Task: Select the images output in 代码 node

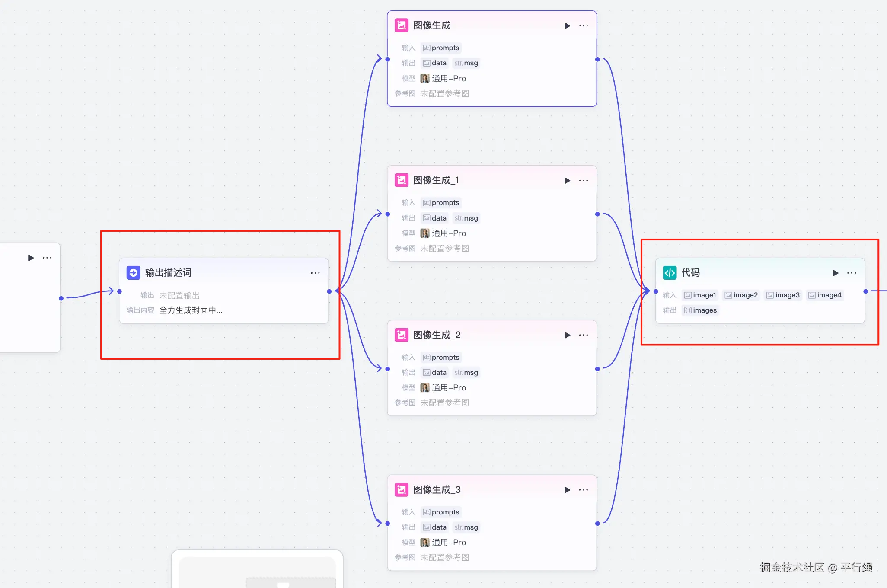Action: click(x=700, y=310)
